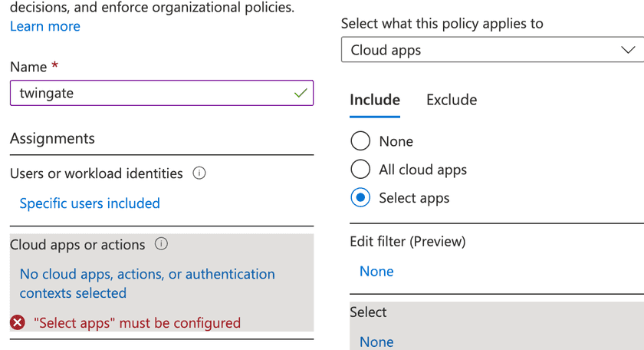Open the No cloud apps, actions selected link
644x350 pixels.
point(147,283)
